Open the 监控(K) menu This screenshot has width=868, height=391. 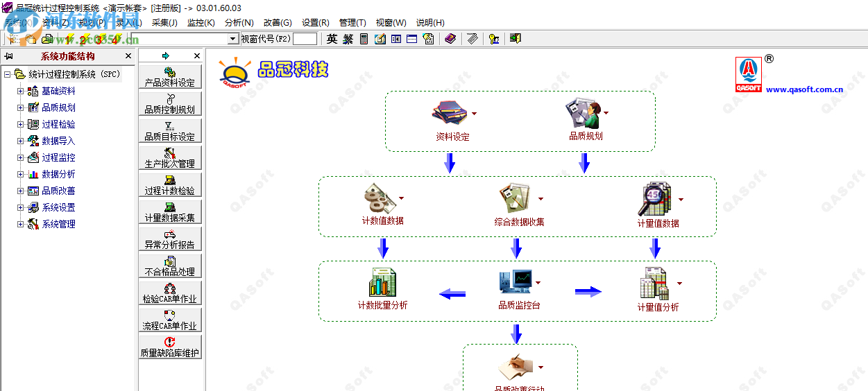point(202,23)
